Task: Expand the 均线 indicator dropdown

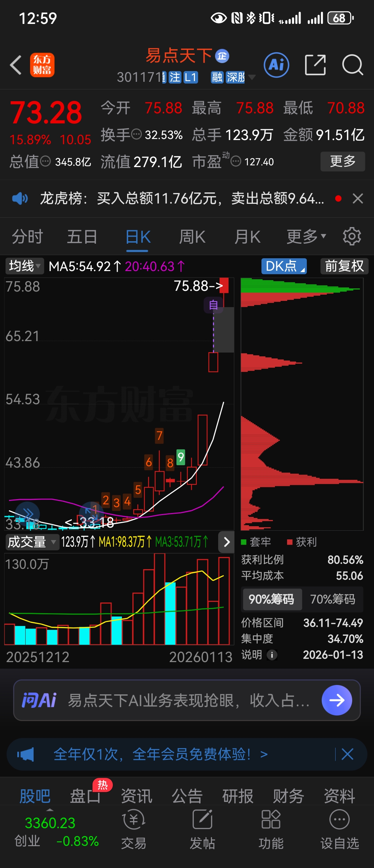Action: click(24, 266)
